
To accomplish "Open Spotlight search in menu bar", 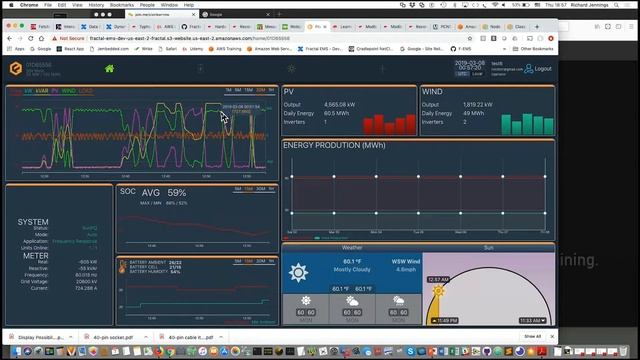I will pyautogui.click(x=616, y=5).
